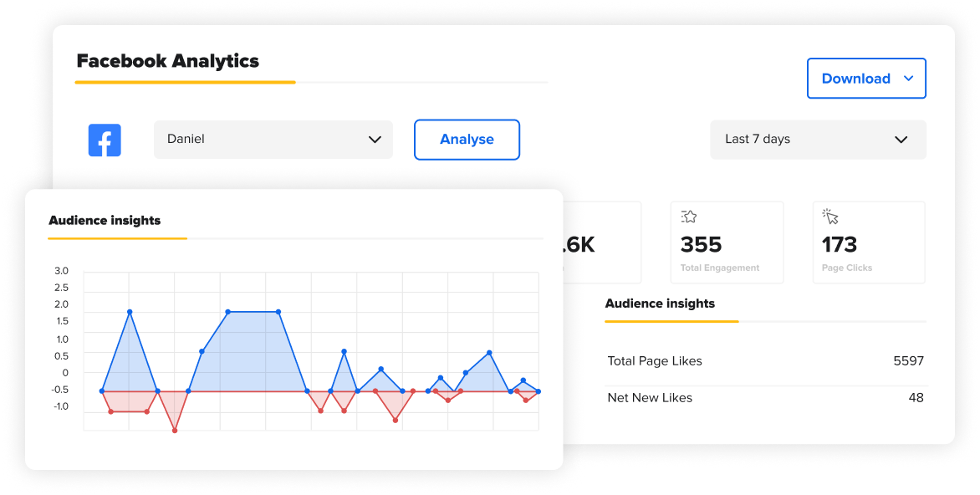The height and width of the screenshot is (495, 980).
Task: Click the 3.0 y-axis label
Action: [x=61, y=271]
